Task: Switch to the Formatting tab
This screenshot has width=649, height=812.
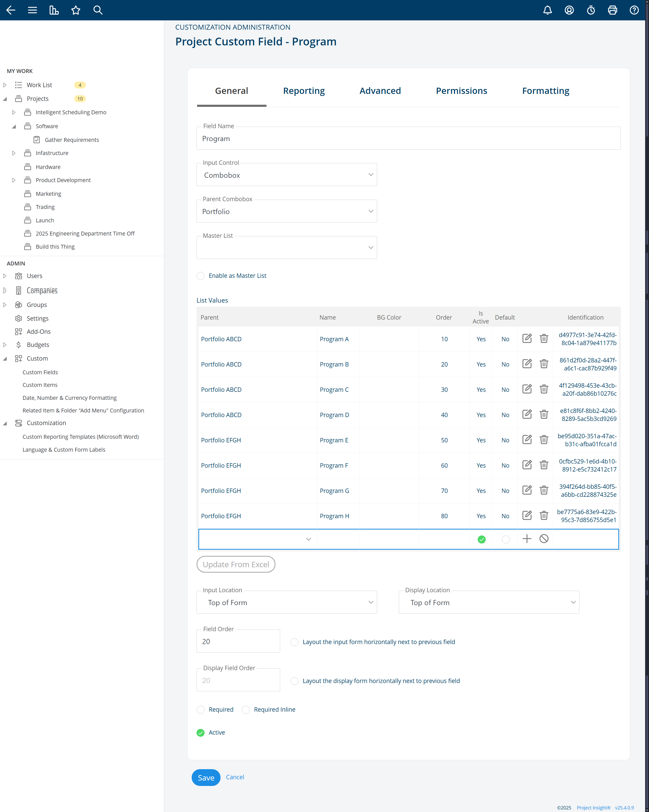Action: [545, 91]
